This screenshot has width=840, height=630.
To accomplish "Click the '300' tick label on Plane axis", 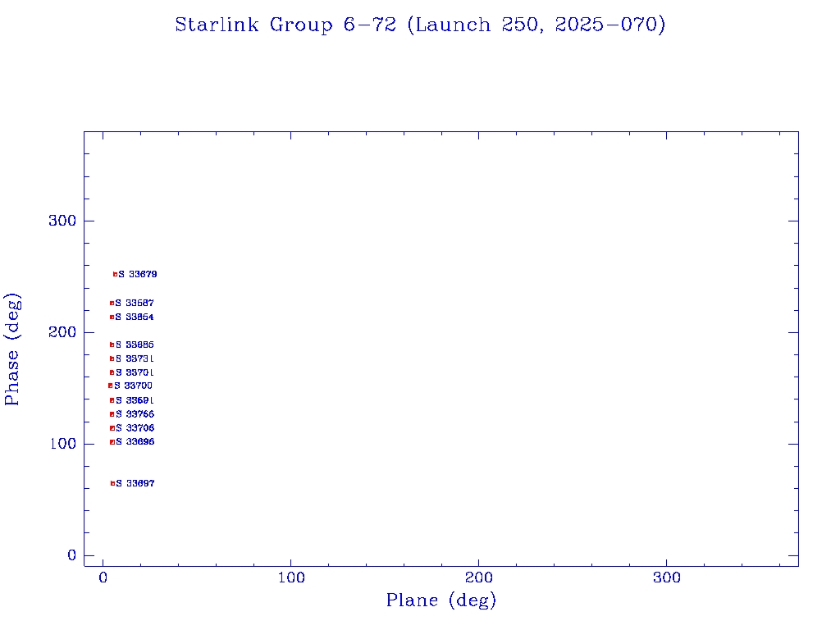I will pos(666,578).
